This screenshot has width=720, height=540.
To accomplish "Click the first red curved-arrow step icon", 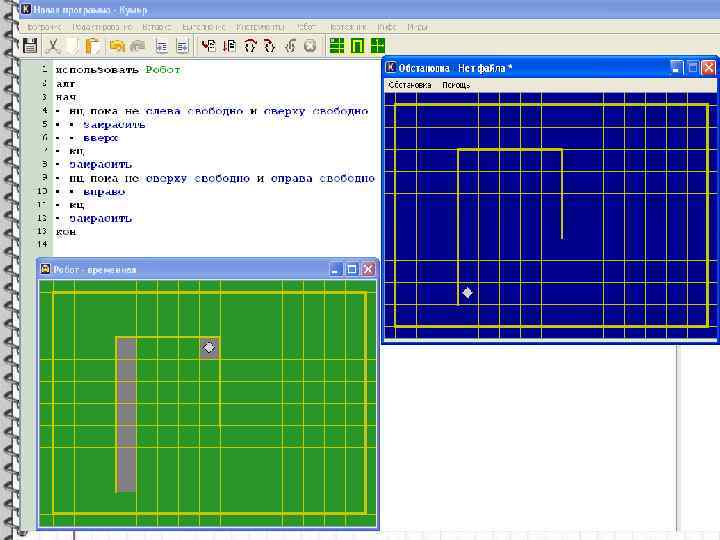I will [x=250, y=45].
